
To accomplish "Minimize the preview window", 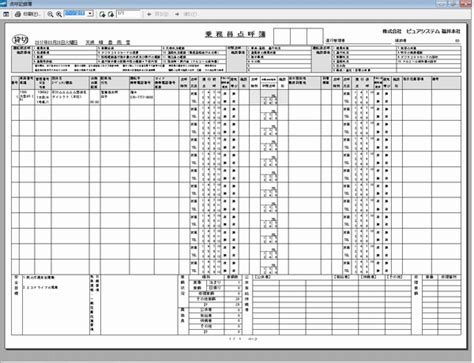I will [x=442, y=3].
